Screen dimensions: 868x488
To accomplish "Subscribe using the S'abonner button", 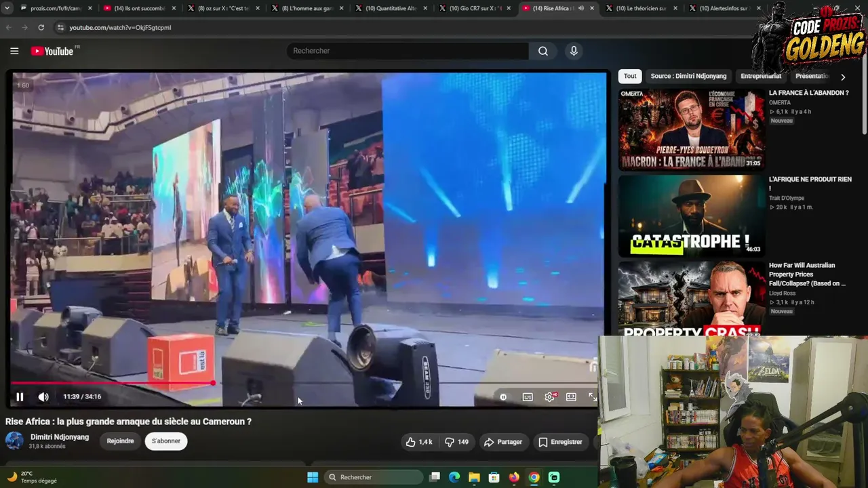I will [x=166, y=441].
